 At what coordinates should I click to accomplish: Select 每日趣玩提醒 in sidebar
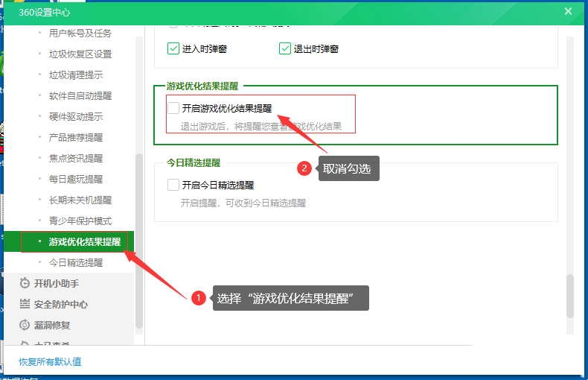click(75, 179)
